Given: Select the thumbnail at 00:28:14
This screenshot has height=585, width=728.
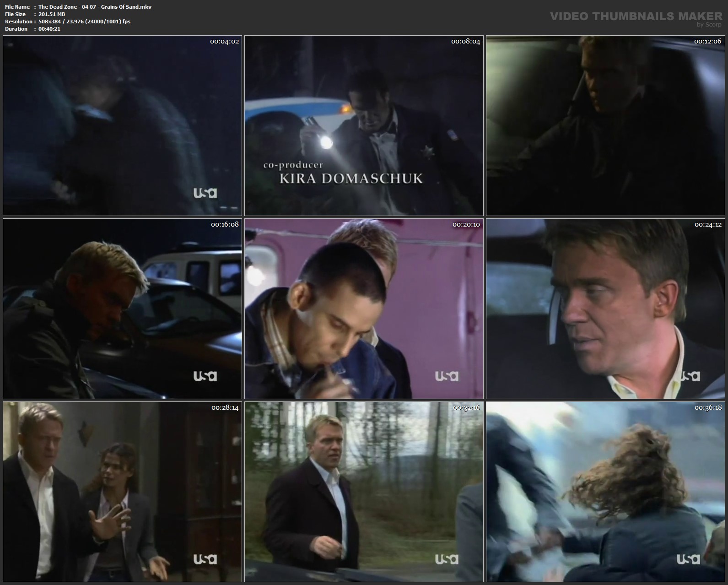Looking at the screenshot, I should point(122,492).
